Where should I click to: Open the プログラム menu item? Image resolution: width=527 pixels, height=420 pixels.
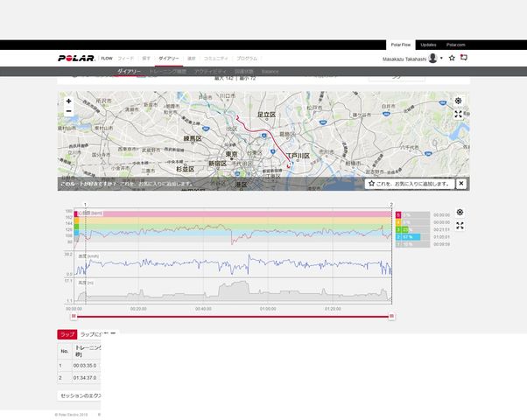247,59
